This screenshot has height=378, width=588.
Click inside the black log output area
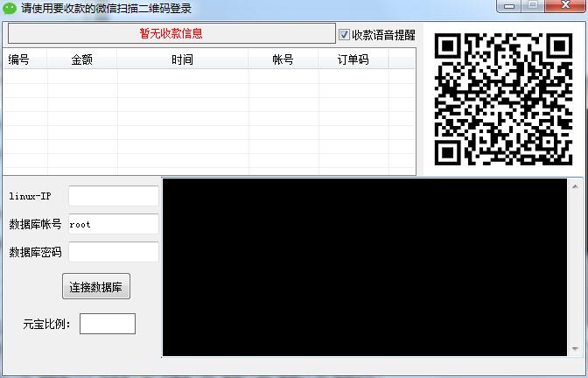365,268
